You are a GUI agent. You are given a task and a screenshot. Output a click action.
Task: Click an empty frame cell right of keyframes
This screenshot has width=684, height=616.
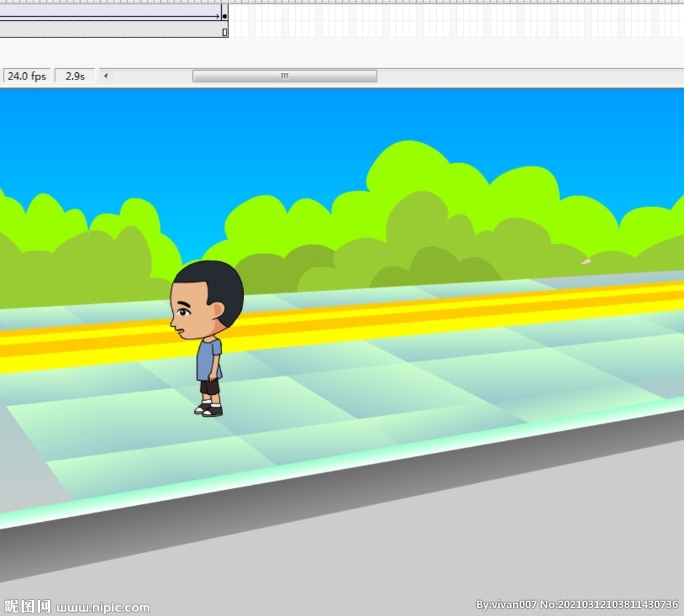pyautogui.click(x=401, y=20)
